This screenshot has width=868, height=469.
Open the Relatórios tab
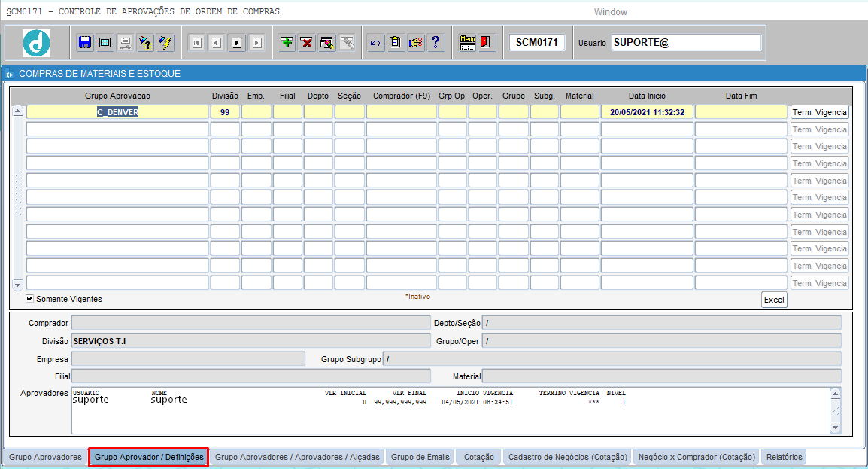click(784, 457)
